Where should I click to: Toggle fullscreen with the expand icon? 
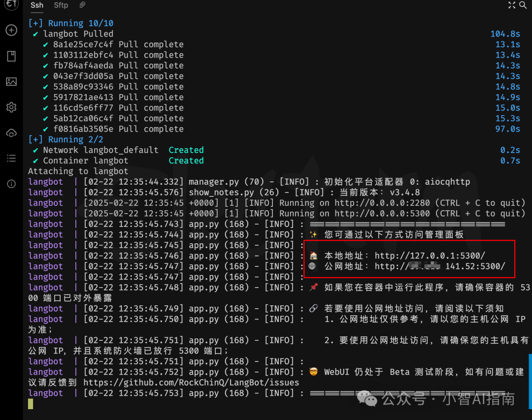click(x=511, y=5)
